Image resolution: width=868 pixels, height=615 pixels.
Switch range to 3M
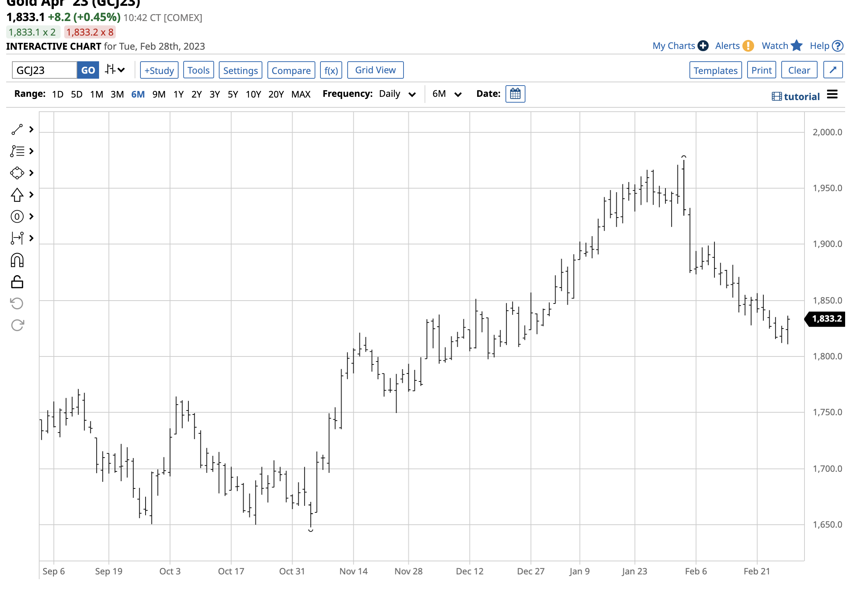coord(117,94)
